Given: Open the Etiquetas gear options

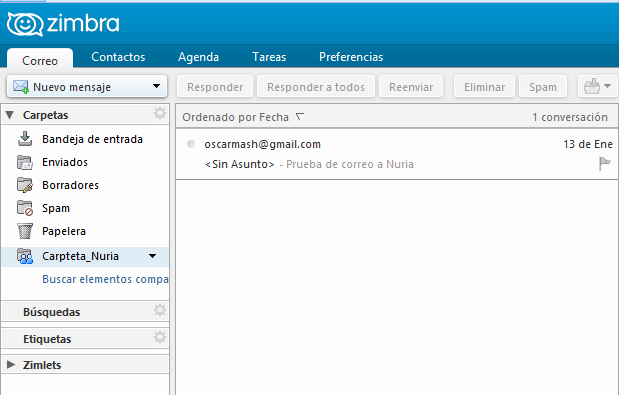Looking at the screenshot, I should tap(160, 337).
